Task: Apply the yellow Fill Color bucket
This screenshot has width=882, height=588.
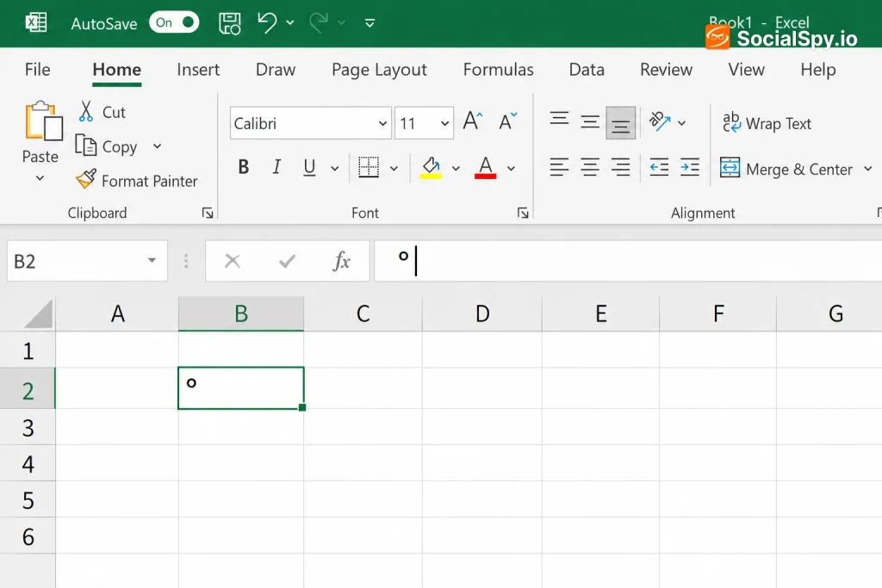Action: point(431,168)
